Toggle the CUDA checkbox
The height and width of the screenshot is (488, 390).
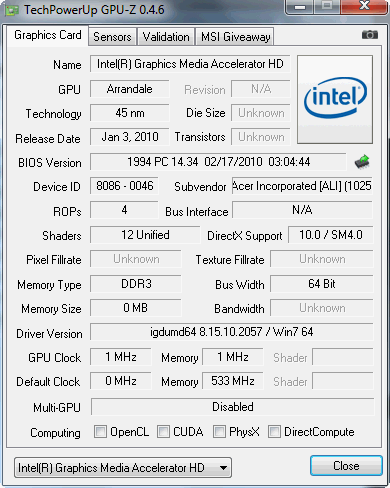click(x=163, y=431)
